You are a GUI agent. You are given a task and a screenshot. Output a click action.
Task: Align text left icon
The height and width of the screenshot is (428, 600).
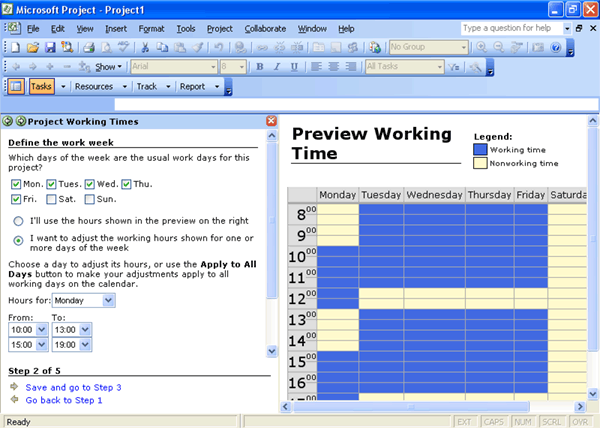[x=316, y=67]
